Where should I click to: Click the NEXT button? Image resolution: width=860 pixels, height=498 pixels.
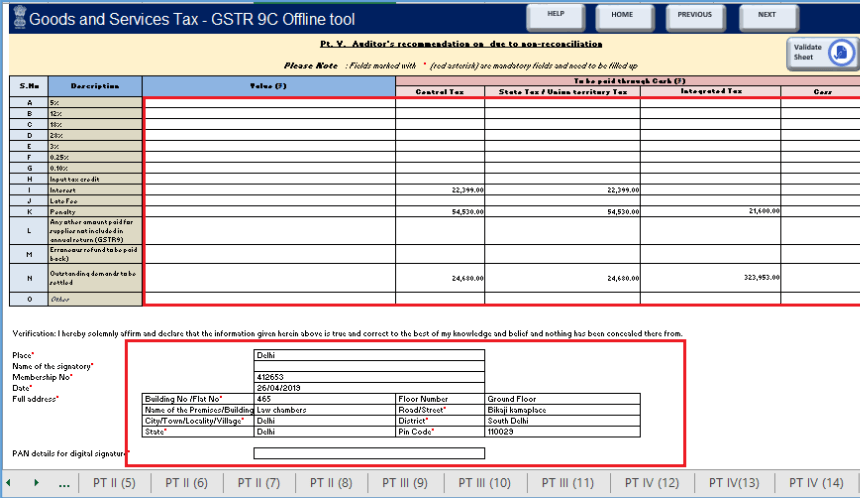click(x=767, y=16)
